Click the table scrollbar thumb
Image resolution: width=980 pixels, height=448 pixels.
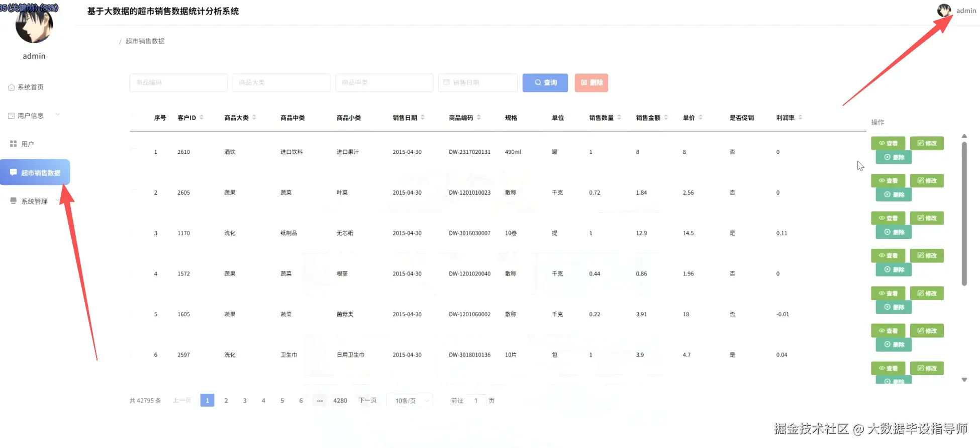point(964,214)
